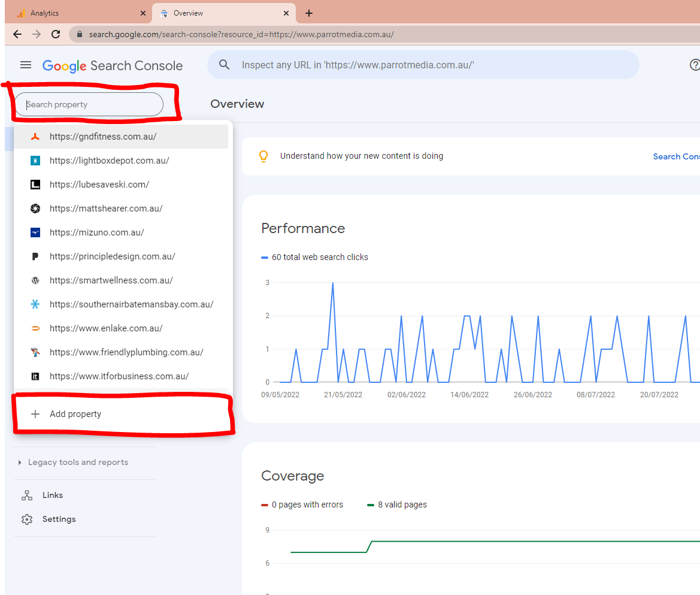Click the browser back arrow
Image resolution: width=700 pixels, height=595 pixels.
pos(17,34)
